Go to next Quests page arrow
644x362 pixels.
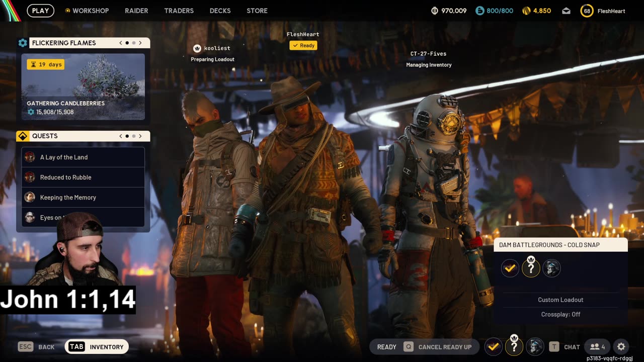coord(140,136)
